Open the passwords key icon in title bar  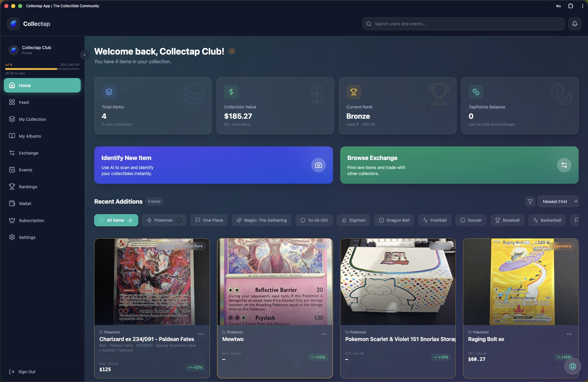(x=558, y=6)
